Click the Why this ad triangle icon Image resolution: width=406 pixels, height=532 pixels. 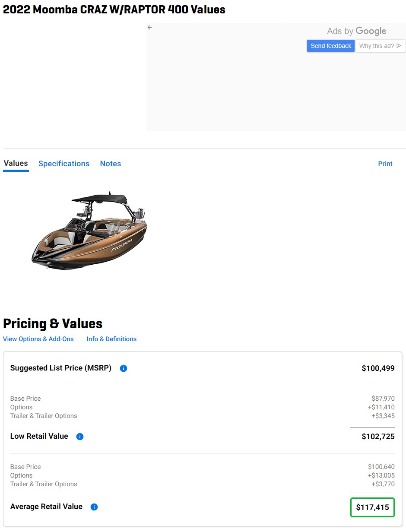(399, 46)
